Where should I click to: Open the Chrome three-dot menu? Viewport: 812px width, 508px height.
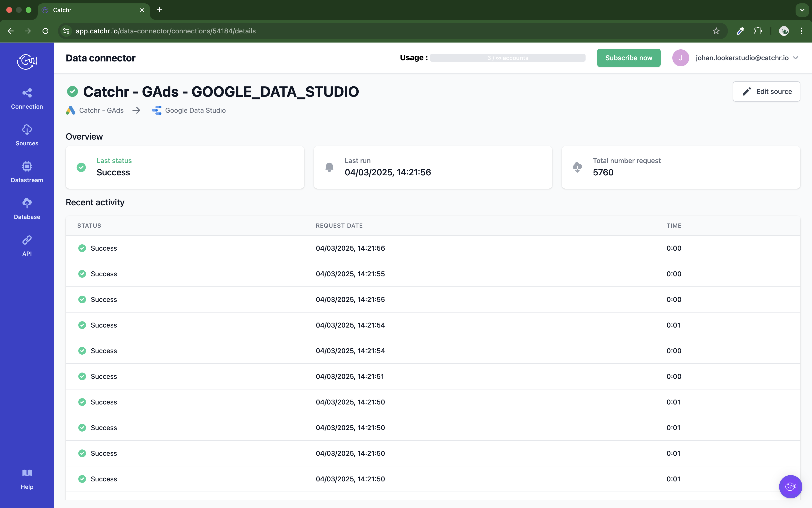tap(801, 31)
